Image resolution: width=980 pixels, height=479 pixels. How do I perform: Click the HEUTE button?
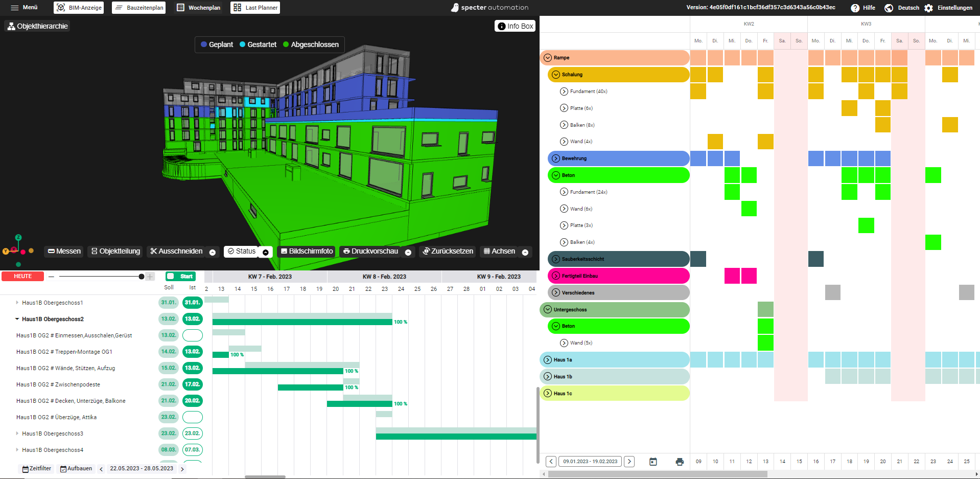tap(22, 276)
